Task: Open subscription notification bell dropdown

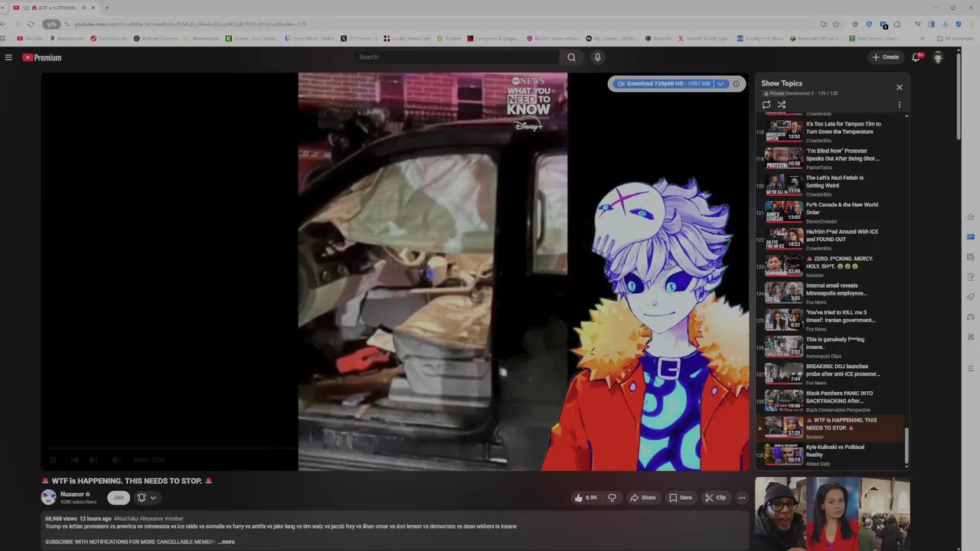Action: click(146, 497)
